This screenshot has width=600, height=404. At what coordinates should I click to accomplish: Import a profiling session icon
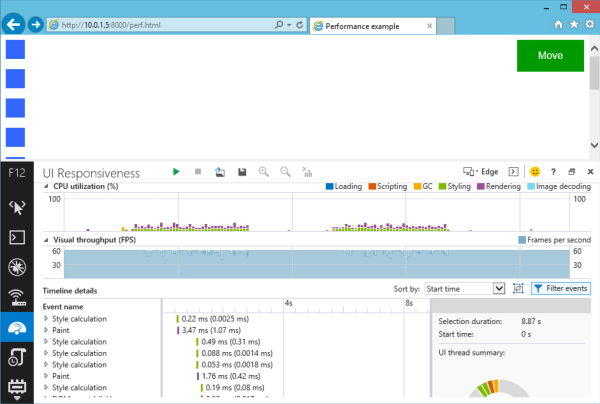coord(220,172)
